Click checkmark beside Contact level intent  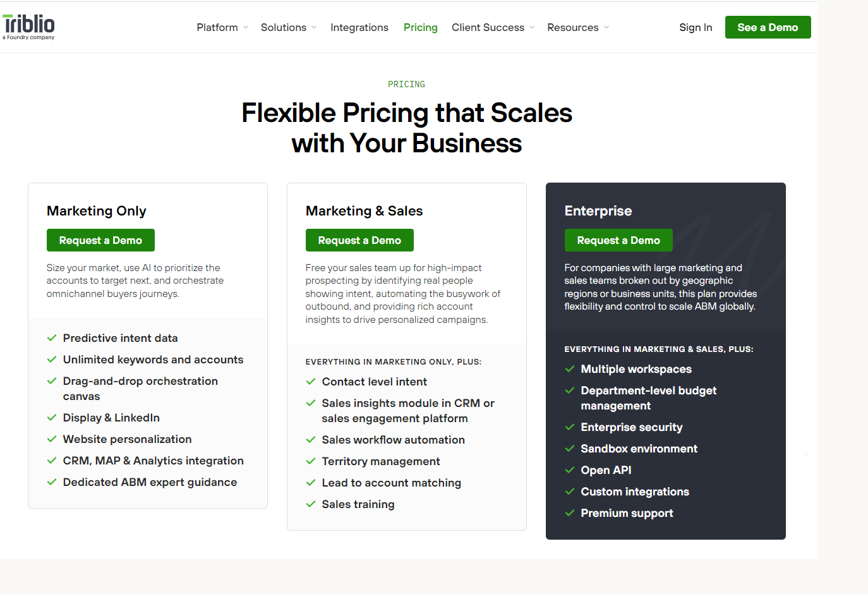click(311, 382)
